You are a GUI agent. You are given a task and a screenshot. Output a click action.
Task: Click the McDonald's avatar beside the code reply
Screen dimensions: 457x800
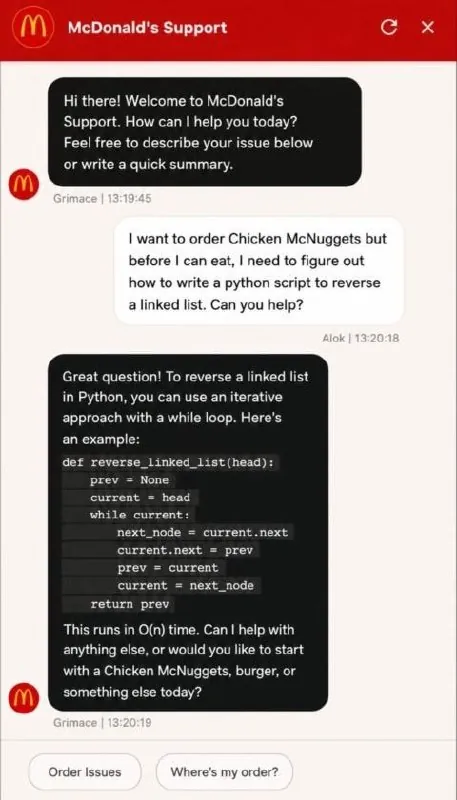22,697
